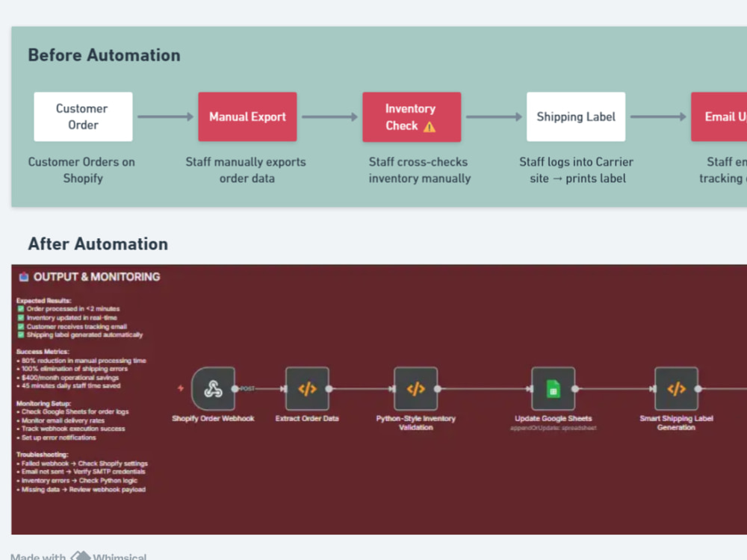Click the 'appendOrUpdate: spreadsheet' subtitle
Screen dimensions: 747x560
click(x=553, y=428)
